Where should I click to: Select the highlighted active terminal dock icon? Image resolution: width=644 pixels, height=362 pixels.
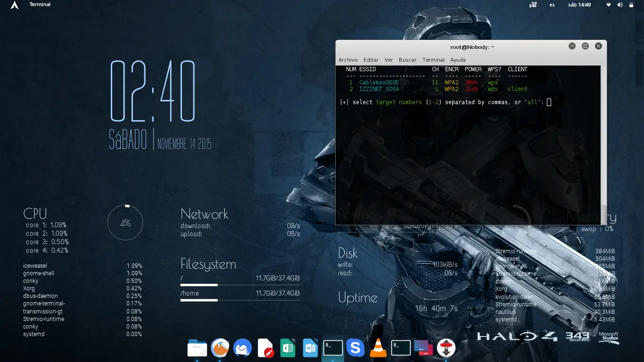[333, 348]
